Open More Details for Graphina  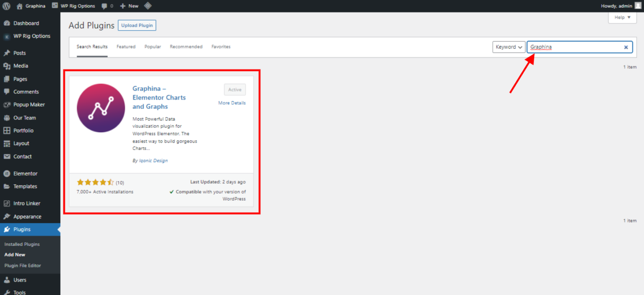point(232,102)
